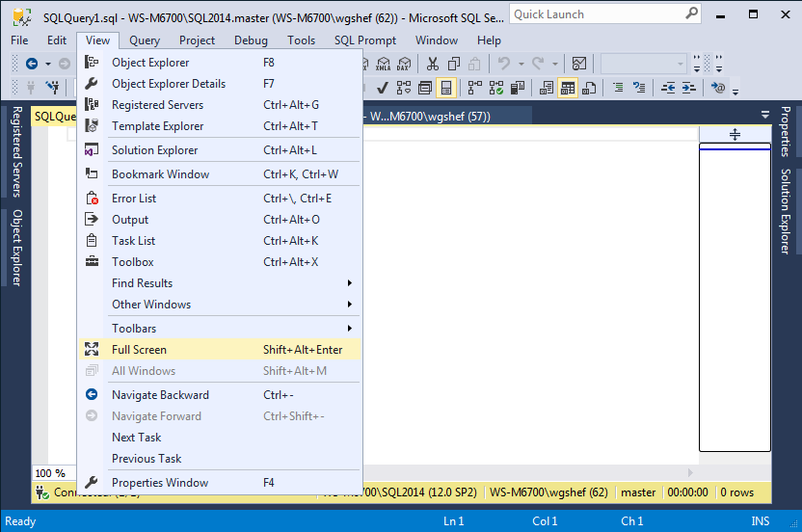This screenshot has width=802, height=532.
Task: Click the Decrease Indent toolbar icon
Action: coord(668,88)
